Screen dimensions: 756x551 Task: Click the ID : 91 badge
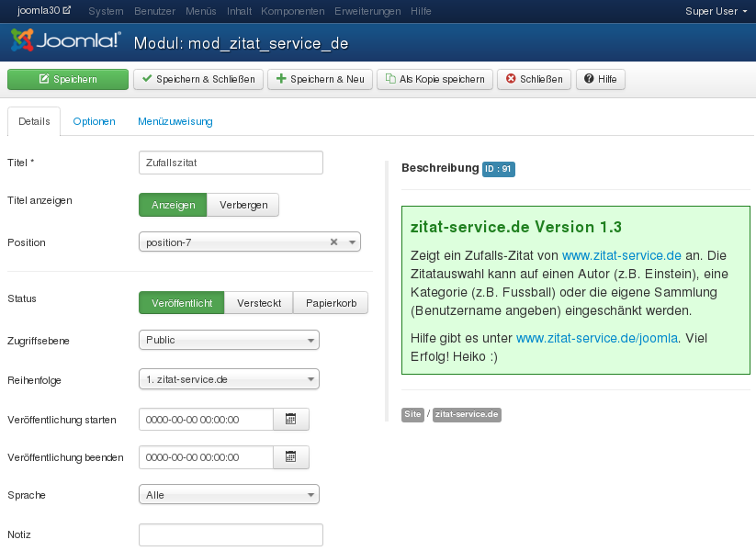point(499,169)
